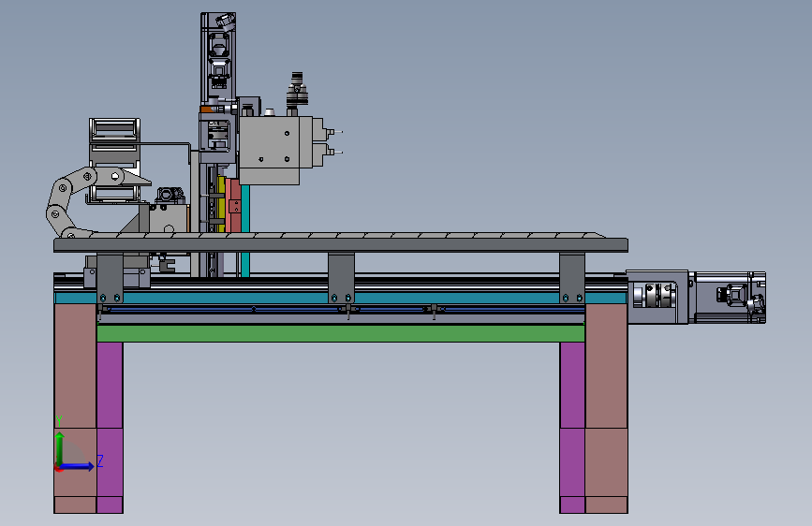Select the left purple leg
Image resolution: width=812 pixels, height=526 pixels.
coord(110,428)
